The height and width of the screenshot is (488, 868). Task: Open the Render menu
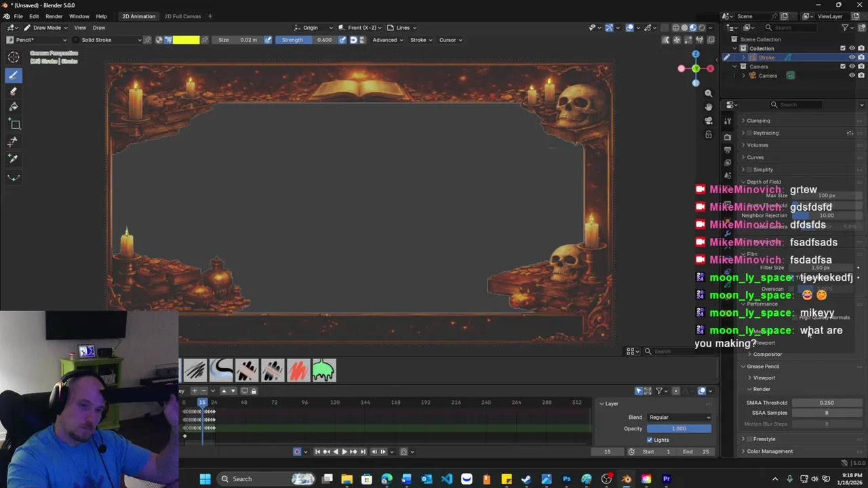click(x=54, y=16)
